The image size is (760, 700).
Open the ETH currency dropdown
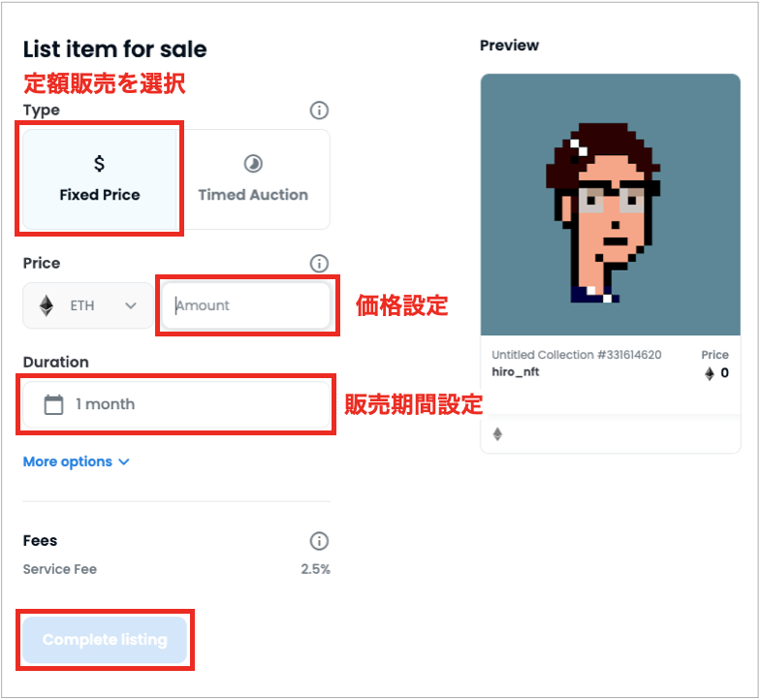[x=87, y=306]
